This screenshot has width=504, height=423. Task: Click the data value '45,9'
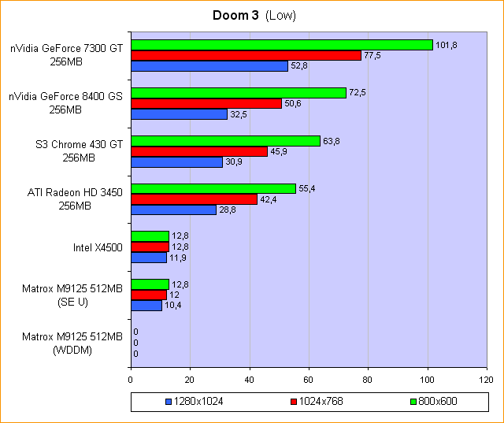pos(279,151)
